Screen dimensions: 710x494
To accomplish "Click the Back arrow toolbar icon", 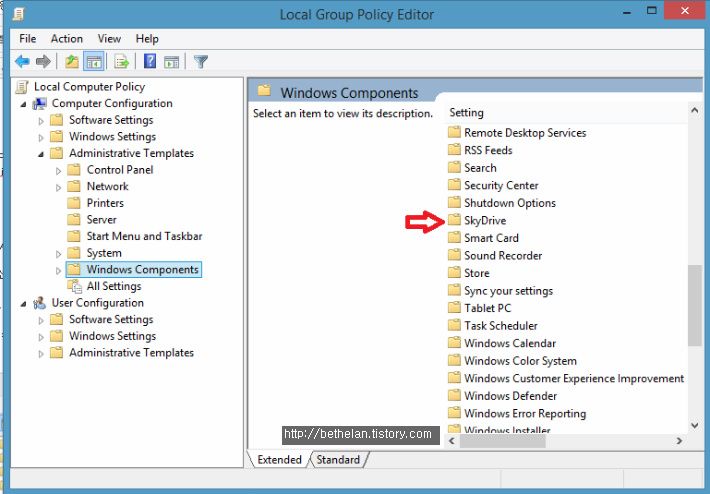I will pyautogui.click(x=22, y=61).
